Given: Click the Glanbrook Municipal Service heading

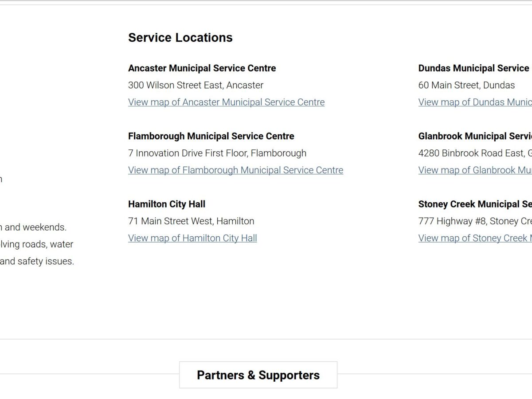Looking at the screenshot, I should point(475,136).
